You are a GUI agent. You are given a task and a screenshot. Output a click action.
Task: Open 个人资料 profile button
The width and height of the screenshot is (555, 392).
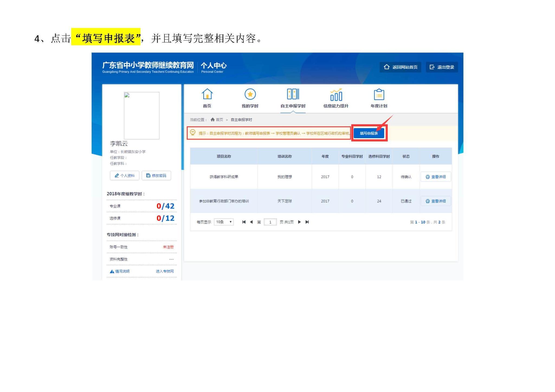[x=125, y=175]
